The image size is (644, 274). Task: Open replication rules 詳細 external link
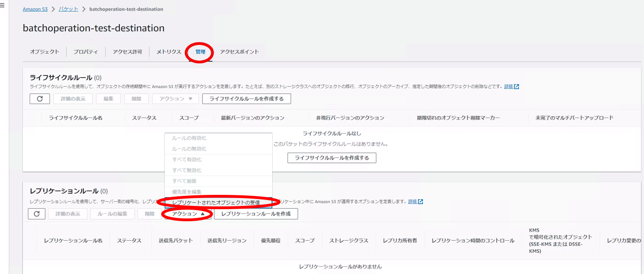click(415, 202)
